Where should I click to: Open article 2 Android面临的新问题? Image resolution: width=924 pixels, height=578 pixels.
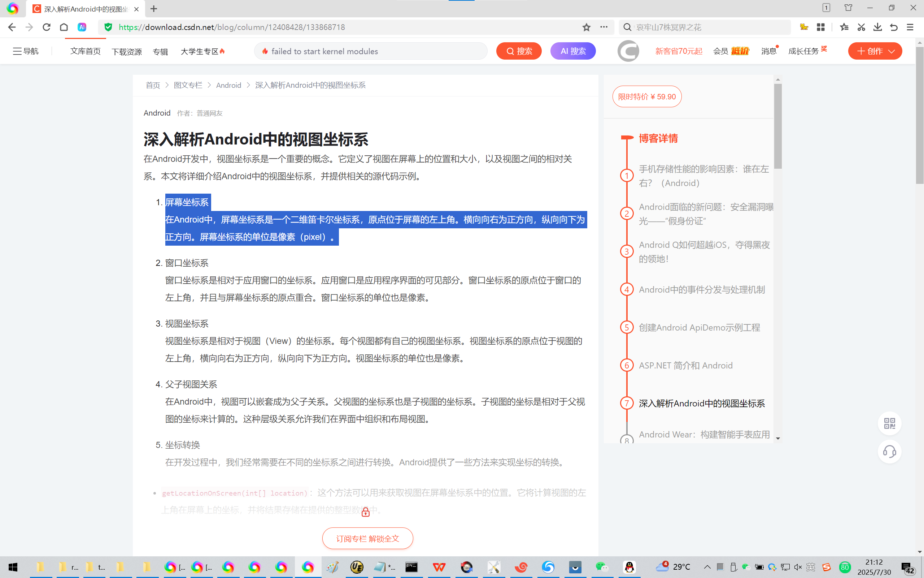click(706, 214)
